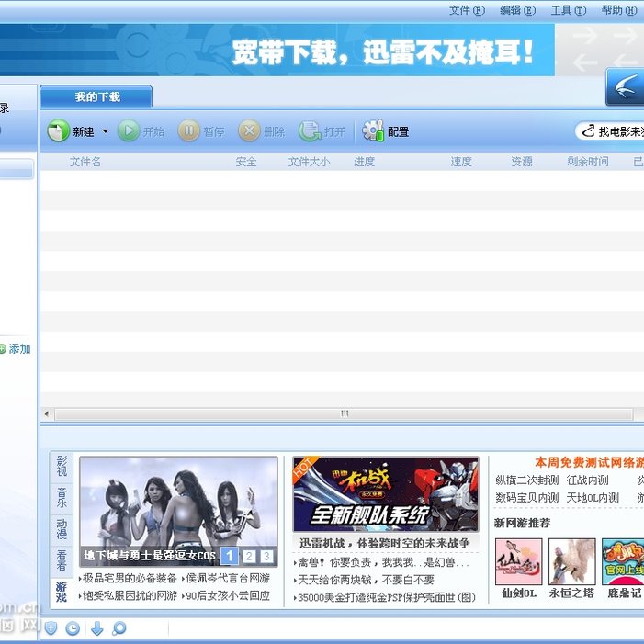Open the 纵横二次封测 link
Viewport: 644px width, 644px height.
click(x=527, y=480)
